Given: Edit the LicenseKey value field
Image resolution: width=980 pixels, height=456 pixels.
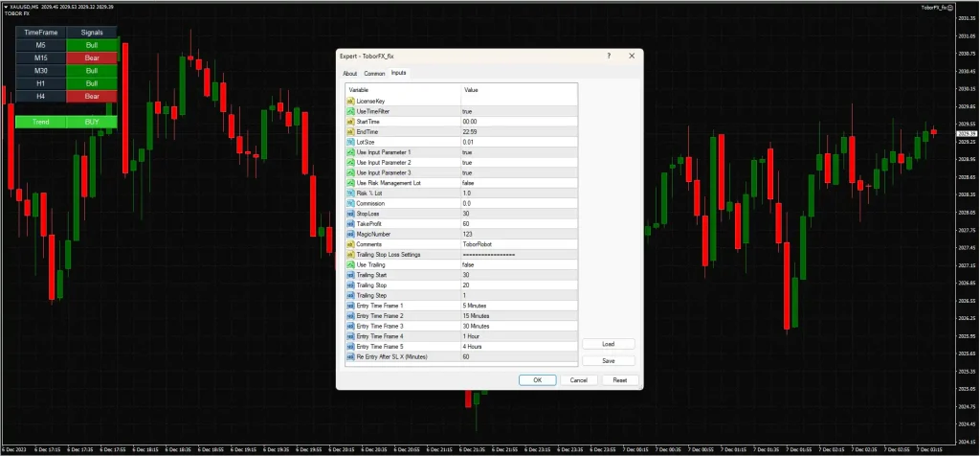Looking at the screenshot, I should pyautogui.click(x=519, y=101).
